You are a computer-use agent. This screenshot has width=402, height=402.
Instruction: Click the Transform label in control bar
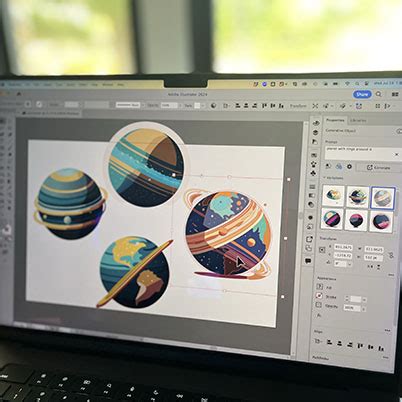coord(298,106)
